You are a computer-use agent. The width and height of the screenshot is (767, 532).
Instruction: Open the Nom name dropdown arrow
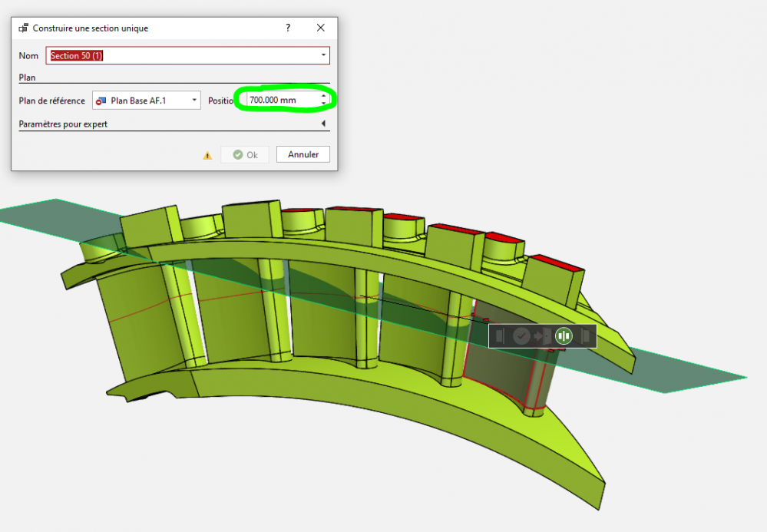pyautogui.click(x=323, y=55)
